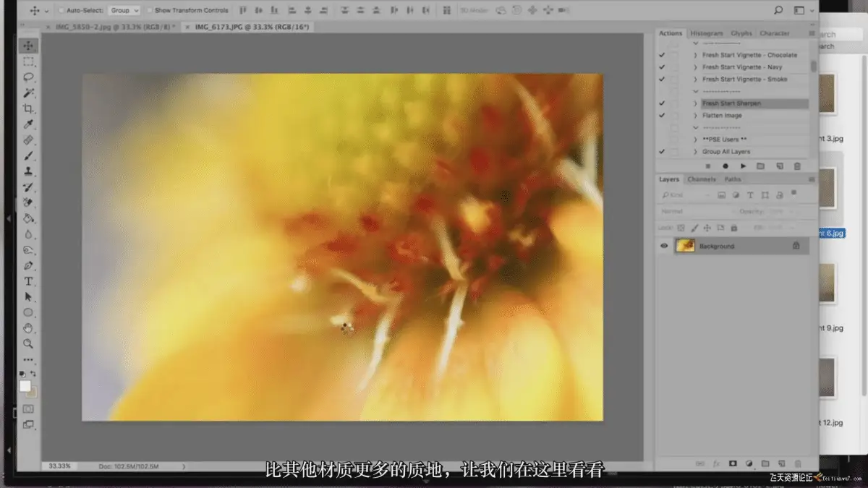Image resolution: width=868 pixels, height=488 pixels.
Task: Play the selected action
Action: tap(744, 166)
